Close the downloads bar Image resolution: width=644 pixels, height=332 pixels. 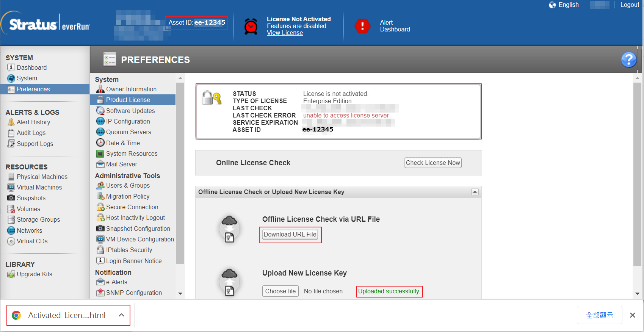point(633,315)
